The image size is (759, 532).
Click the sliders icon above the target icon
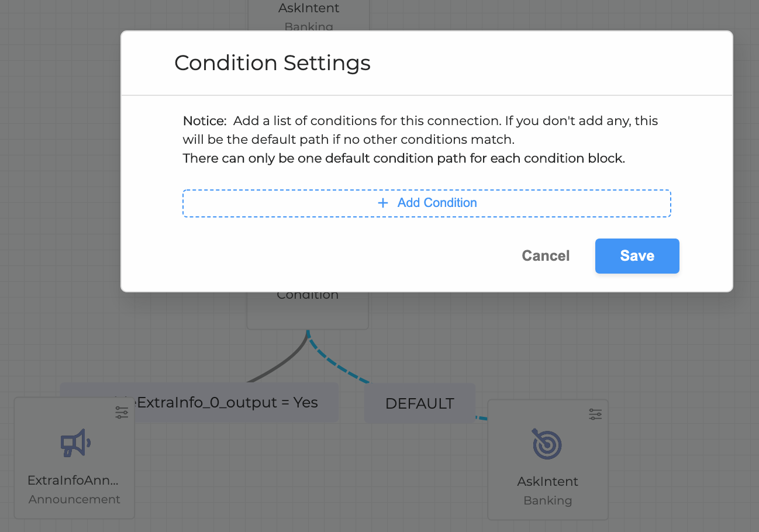point(595,413)
